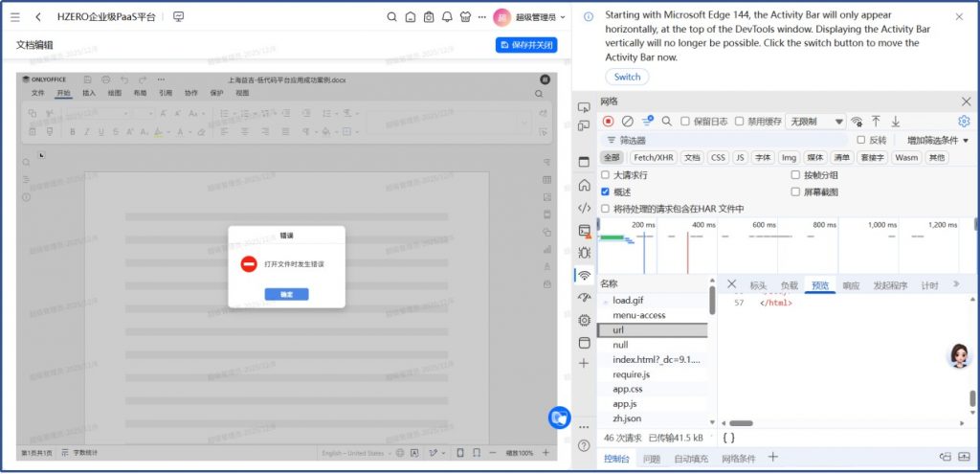980x474 pixels.
Task: Select the Fetch/XHR filter tab
Action: coord(653,158)
